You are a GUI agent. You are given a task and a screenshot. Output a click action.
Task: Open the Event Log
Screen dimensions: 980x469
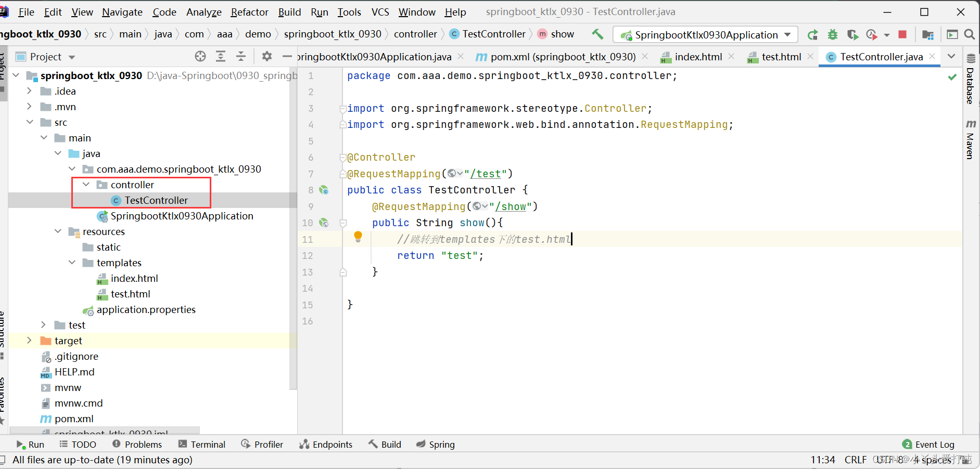[x=928, y=445]
